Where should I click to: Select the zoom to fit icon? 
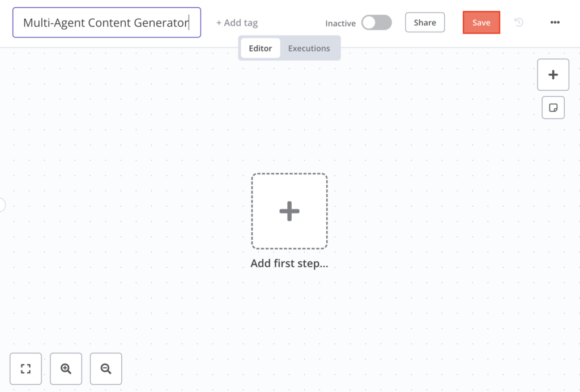coord(25,369)
